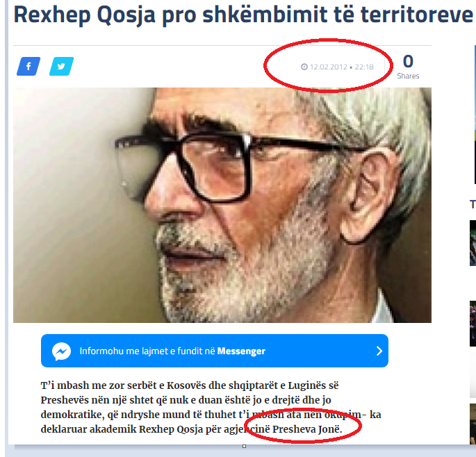
Task: Open the right chevron on Messenger banner
Action: pos(379,351)
